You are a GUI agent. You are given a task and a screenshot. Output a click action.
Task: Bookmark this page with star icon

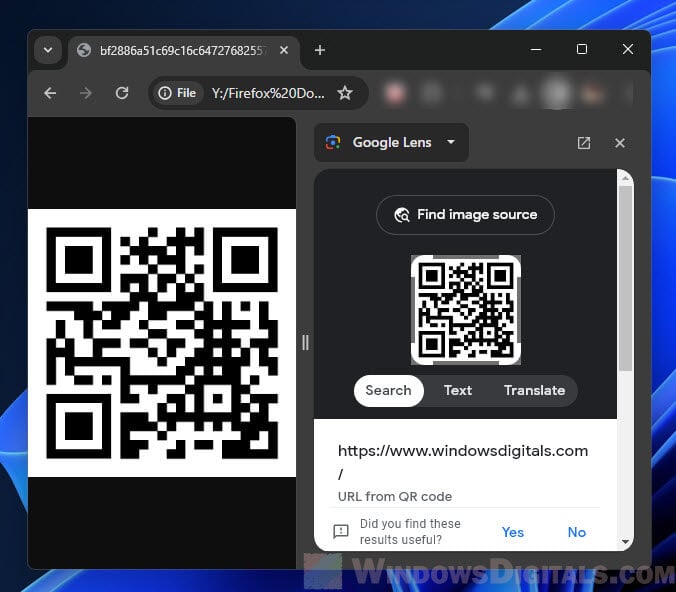tap(345, 93)
